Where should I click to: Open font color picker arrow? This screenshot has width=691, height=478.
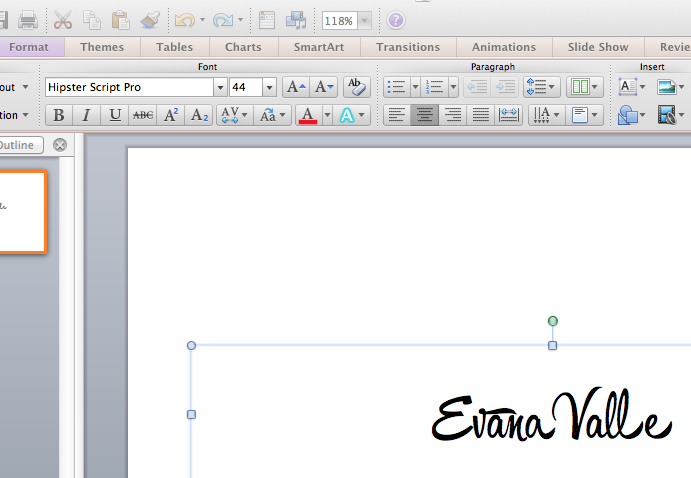327,115
